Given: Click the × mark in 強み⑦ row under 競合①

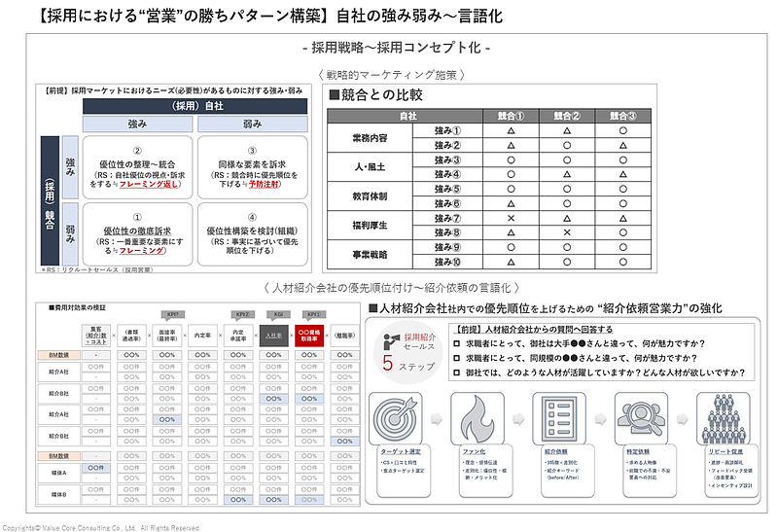Looking at the screenshot, I should tap(512, 219).
